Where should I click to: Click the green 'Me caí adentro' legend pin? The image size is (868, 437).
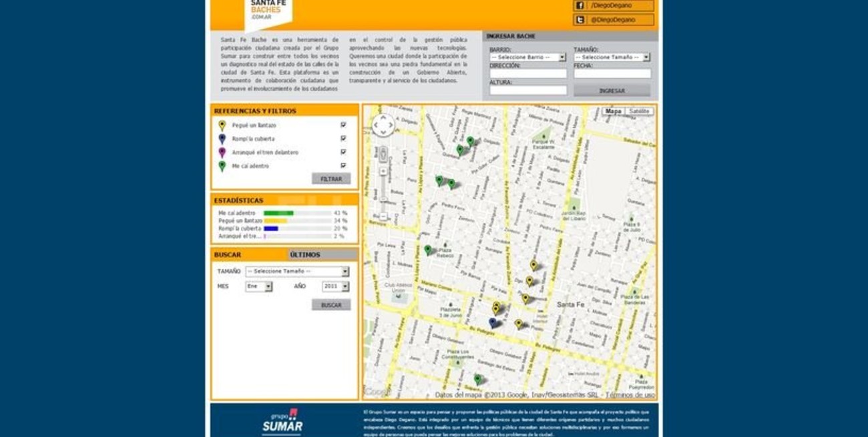(222, 165)
